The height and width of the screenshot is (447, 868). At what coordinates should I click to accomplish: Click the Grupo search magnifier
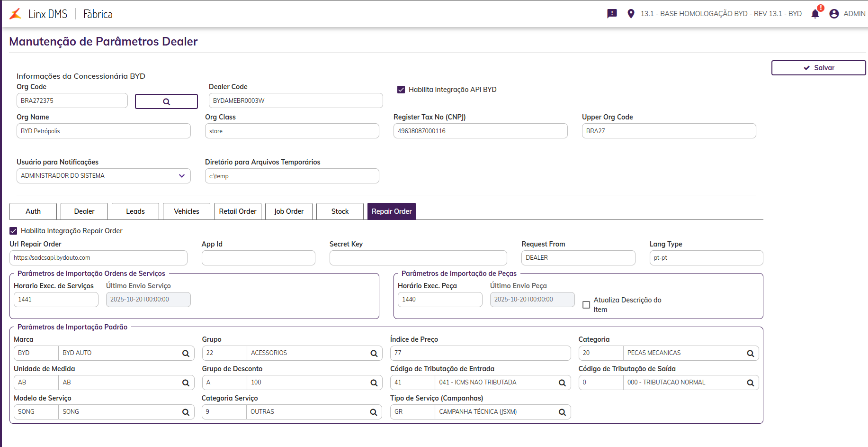(374, 354)
